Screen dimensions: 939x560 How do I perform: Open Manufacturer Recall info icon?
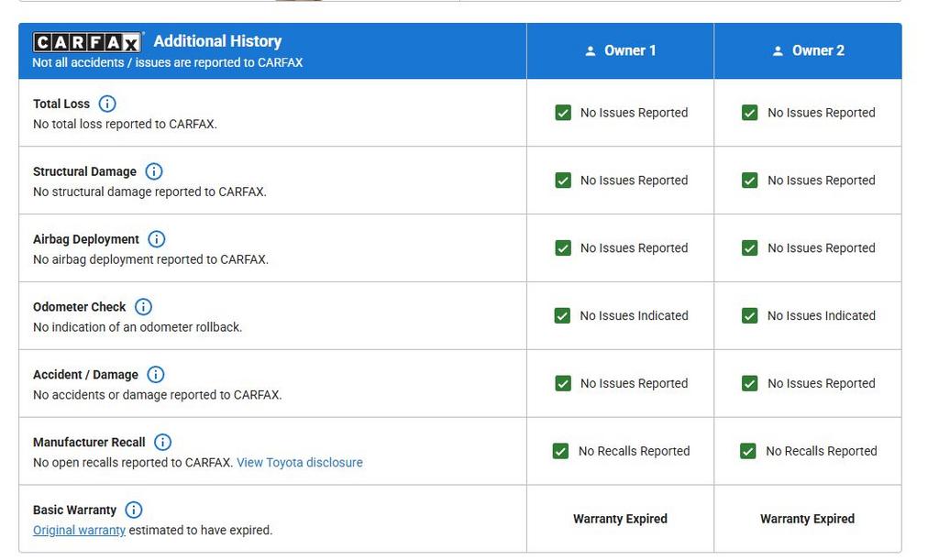click(162, 443)
